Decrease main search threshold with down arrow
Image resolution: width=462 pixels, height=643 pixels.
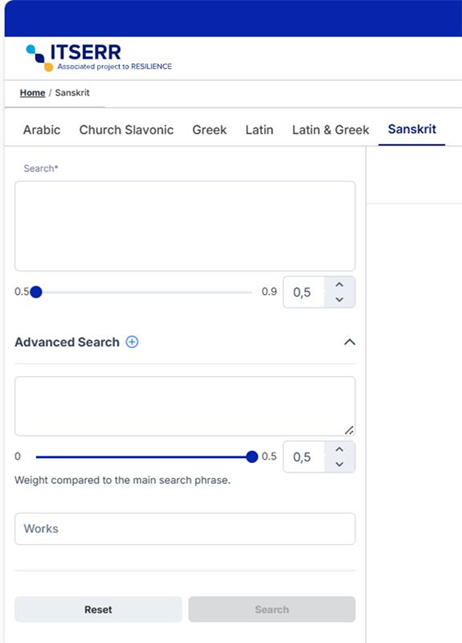339,300
